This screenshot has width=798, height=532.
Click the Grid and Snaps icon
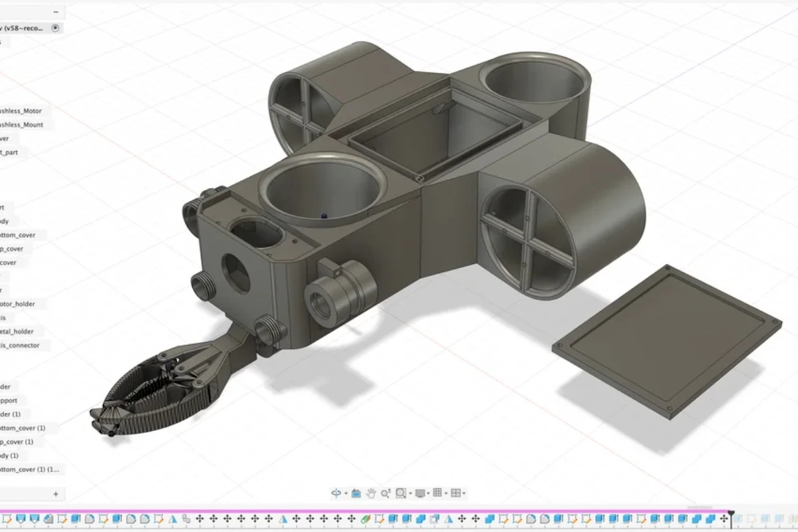[437, 493]
